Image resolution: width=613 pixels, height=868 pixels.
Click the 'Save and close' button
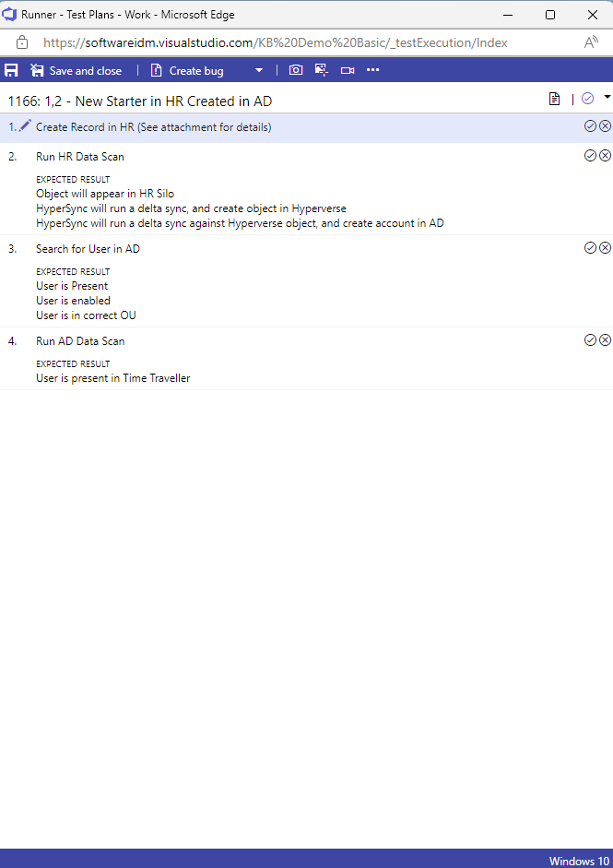tap(78, 70)
